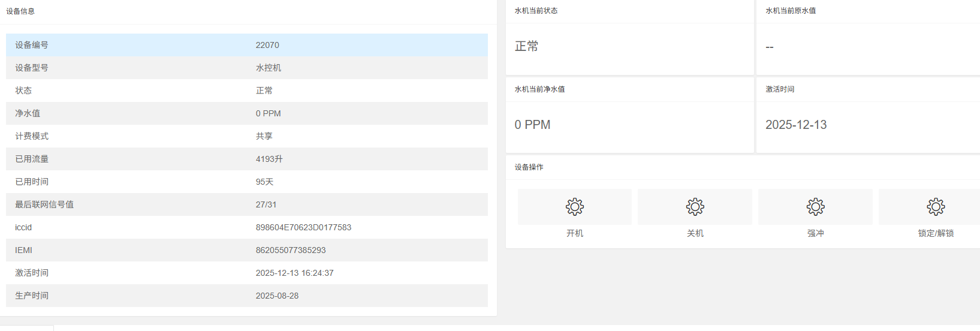Click the 关机 text label

coord(695,233)
